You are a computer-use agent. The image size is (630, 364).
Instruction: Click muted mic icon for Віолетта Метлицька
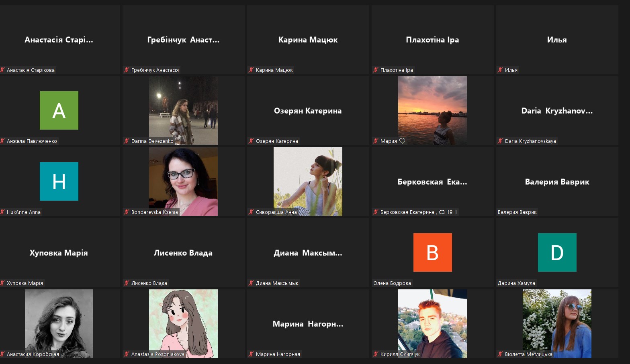point(500,354)
